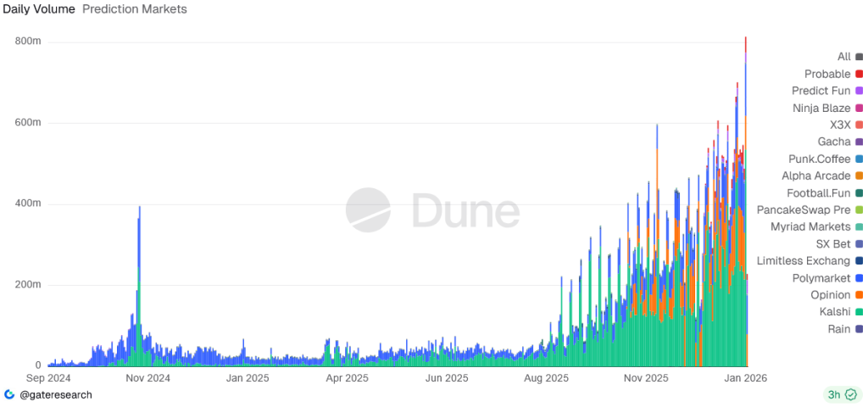Image resolution: width=868 pixels, height=407 pixels.
Task: Click the gateresearch author avatar icon
Action: [8, 394]
